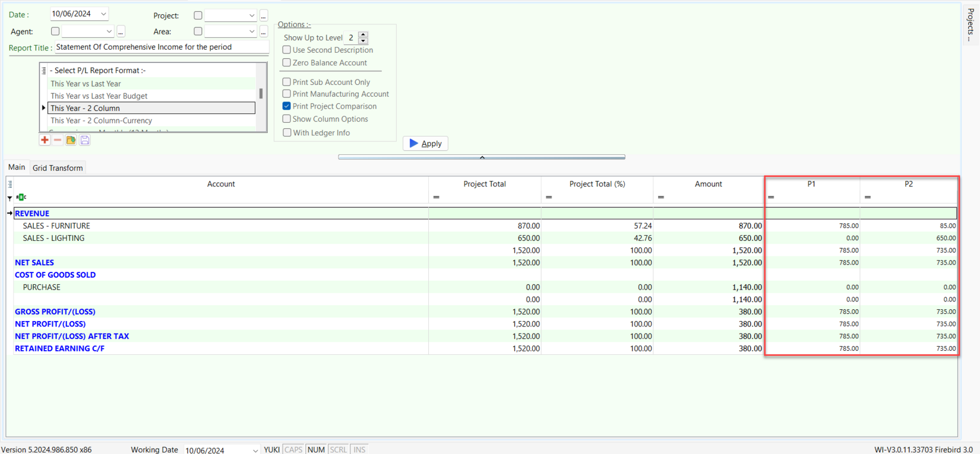The width and height of the screenshot is (980, 454).
Task: Uncheck Print Project Comparison
Action: coord(287,106)
